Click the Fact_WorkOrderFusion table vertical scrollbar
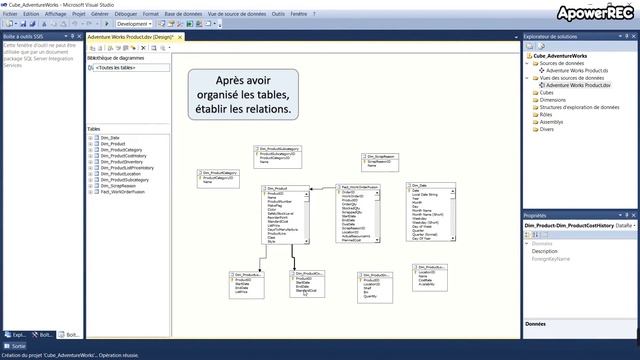Screen dimensions: 640x360 click(x=377, y=216)
